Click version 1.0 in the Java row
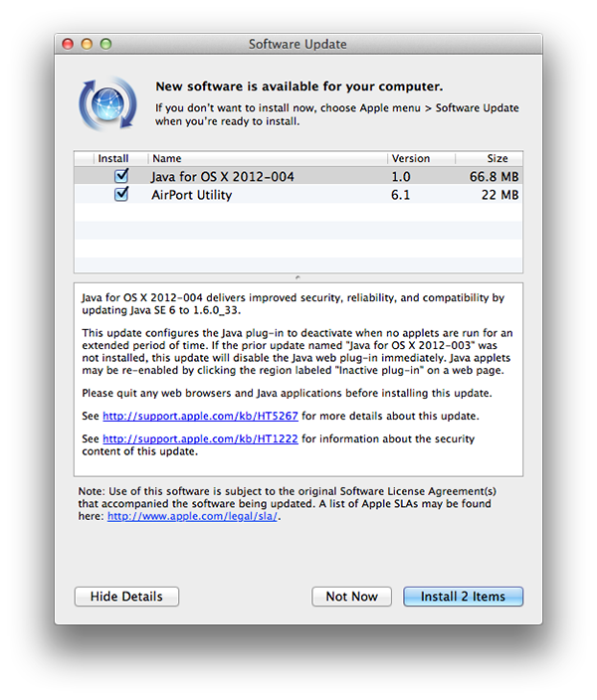 pyautogui.click(x=401, y=177)
